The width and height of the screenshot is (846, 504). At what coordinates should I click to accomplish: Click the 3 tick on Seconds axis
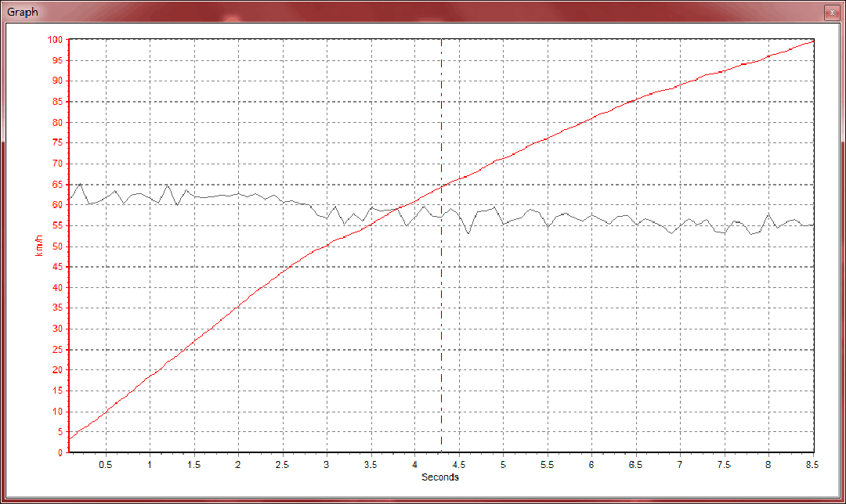(326, 464)
